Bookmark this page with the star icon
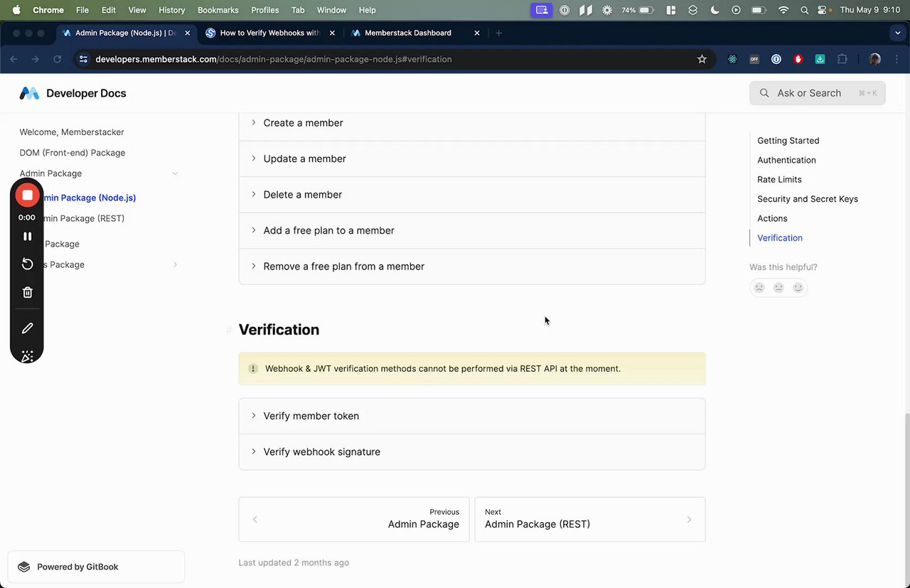This screenshot has width=910, height=588. (x=702, y=59)
